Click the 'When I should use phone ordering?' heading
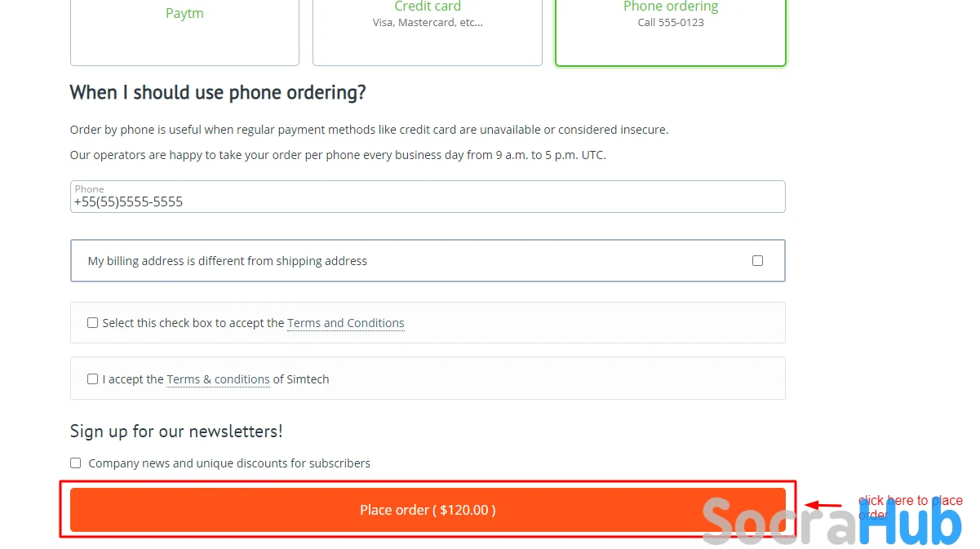Screen dimensions: 980x549 coord(218,93)
